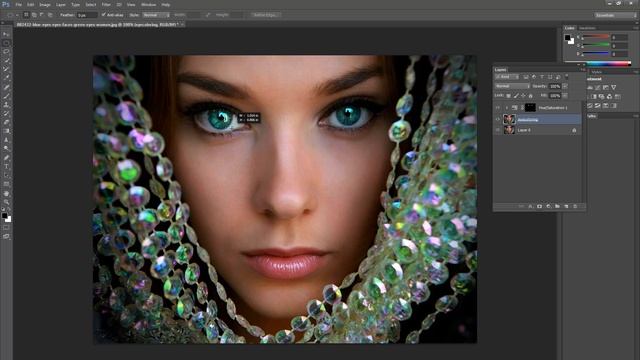The image size is (640, 360).
Task: Add a Vibrance adjustment (triangle icon)
Action: point(613,87)
